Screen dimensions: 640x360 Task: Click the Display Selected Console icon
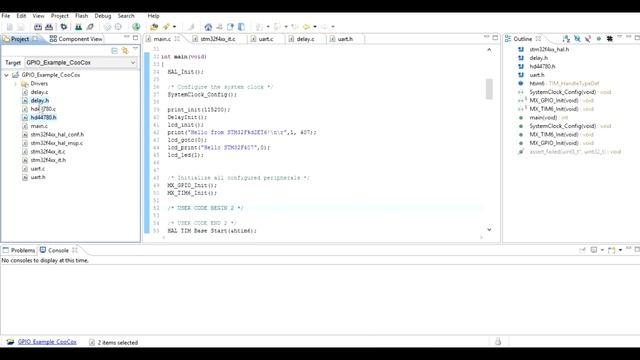coord(594,250)
